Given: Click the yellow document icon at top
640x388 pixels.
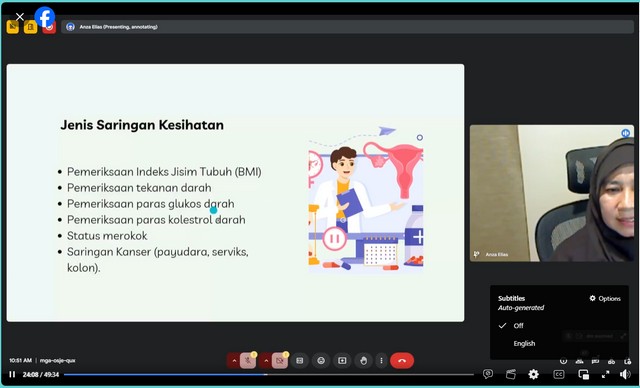Looking at the screenshot, I should pyautogui.click(x=31, y=27).
